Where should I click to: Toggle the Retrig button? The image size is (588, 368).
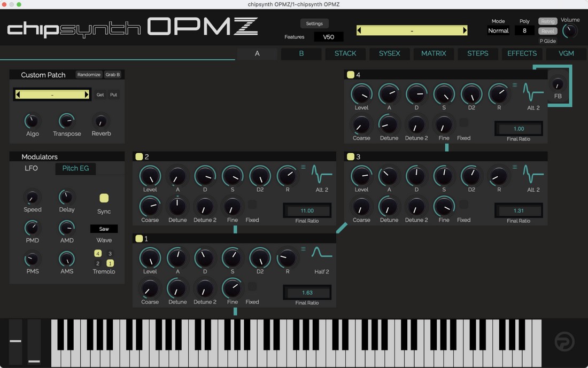[x=547, y=21]
